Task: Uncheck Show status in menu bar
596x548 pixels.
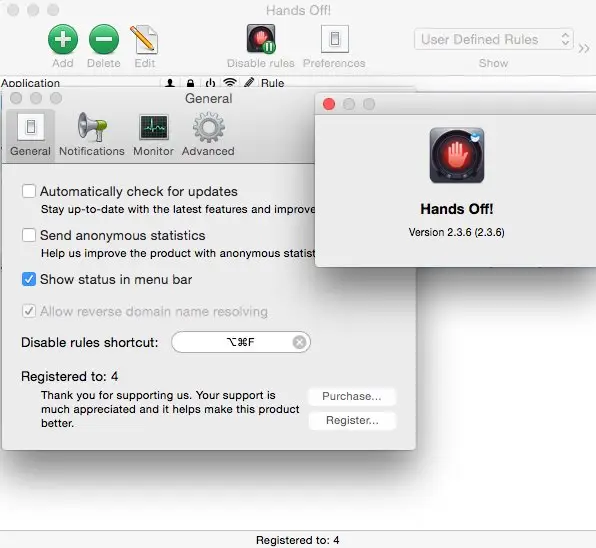Action: click(29, 279)
